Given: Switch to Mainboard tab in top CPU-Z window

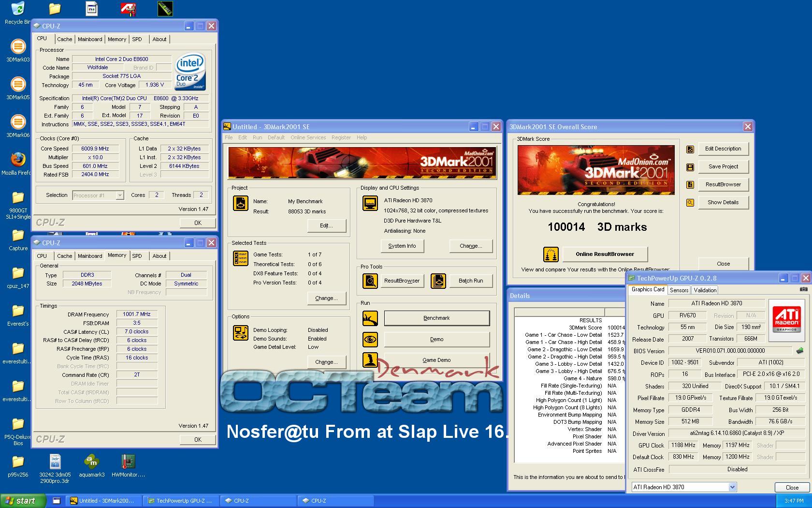Looking at the screenshot, I should (90, 39).
